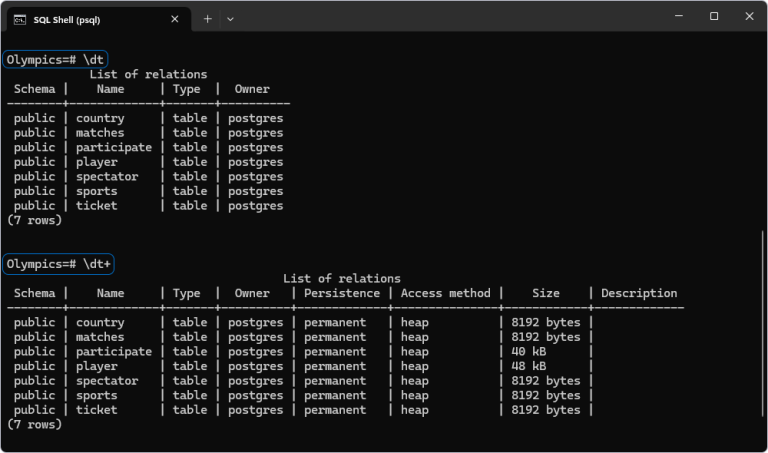Screen dimensions: 768x453
Task: Click the highlighted "Olympics=# \dt" prompt line
Action: tap(55, 59)
